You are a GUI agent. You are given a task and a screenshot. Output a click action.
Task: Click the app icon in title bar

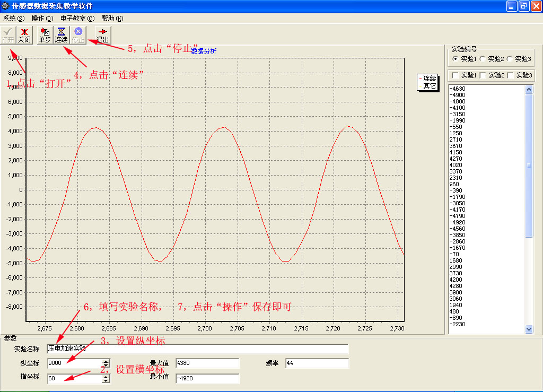click(5, 6)
